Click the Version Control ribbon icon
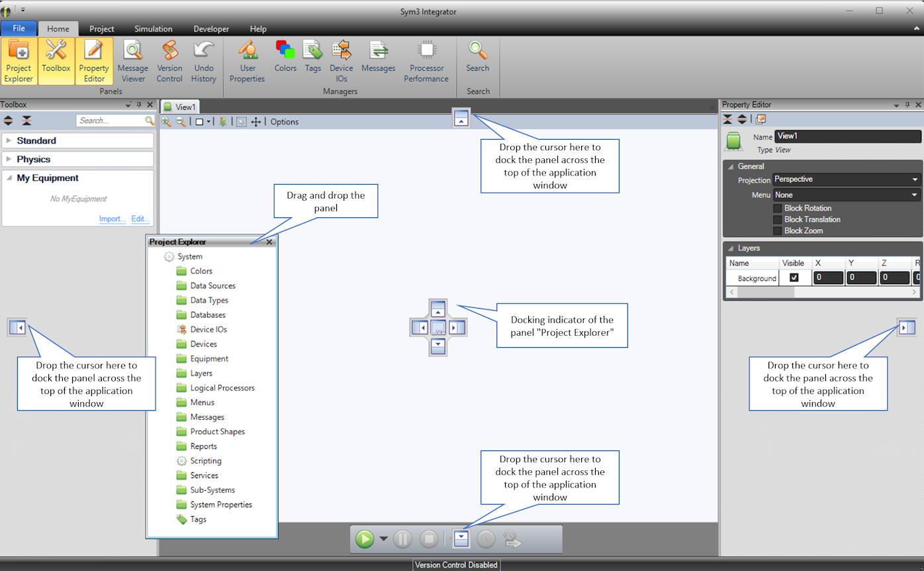 pos(169,61)
